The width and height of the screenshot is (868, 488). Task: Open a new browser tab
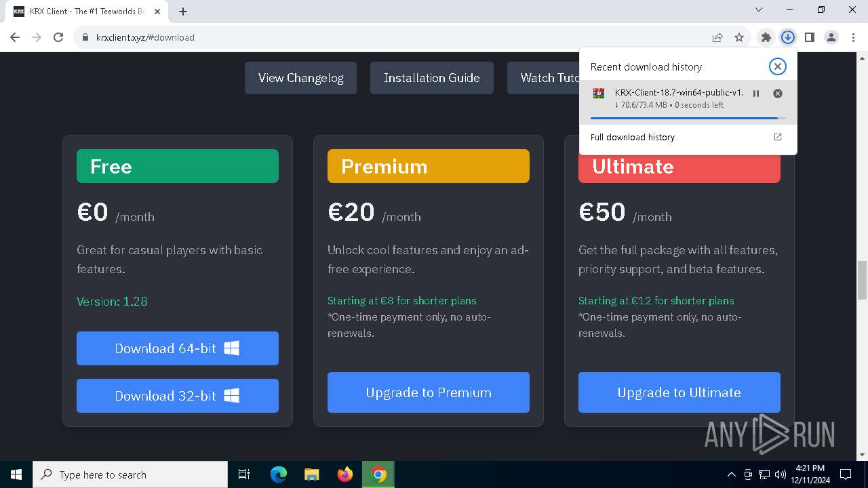183,11
